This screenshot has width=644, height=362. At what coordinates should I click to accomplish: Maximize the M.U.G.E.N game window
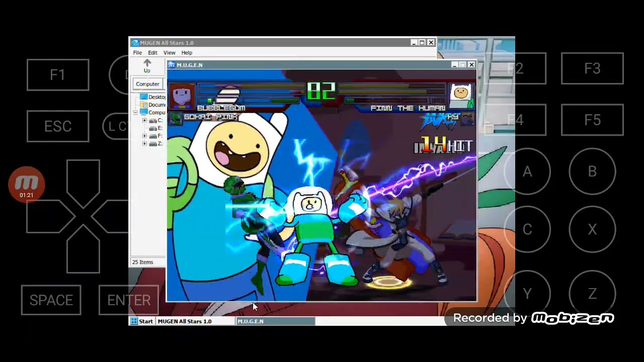[463, 65]
